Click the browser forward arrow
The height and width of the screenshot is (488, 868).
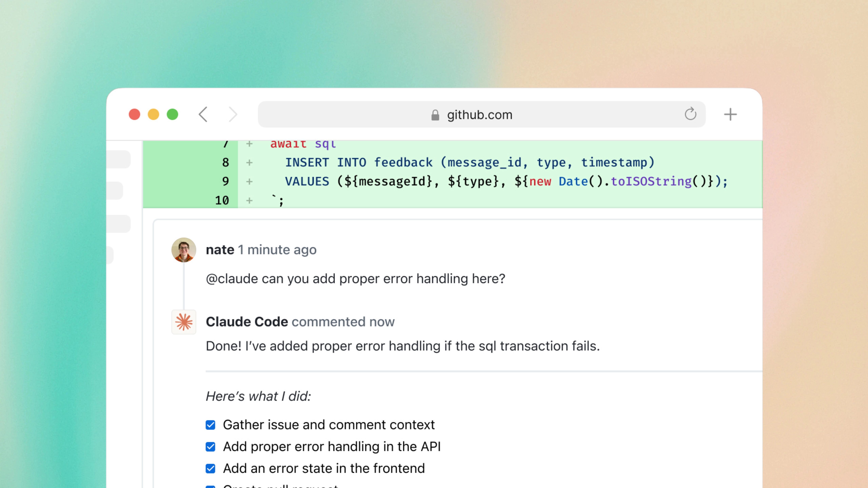click(233, 115)
